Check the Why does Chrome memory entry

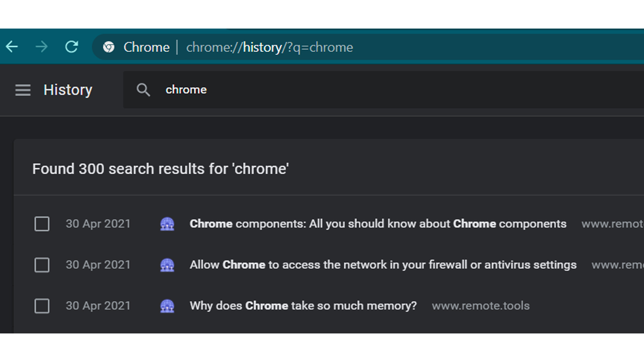click(42, 306)
